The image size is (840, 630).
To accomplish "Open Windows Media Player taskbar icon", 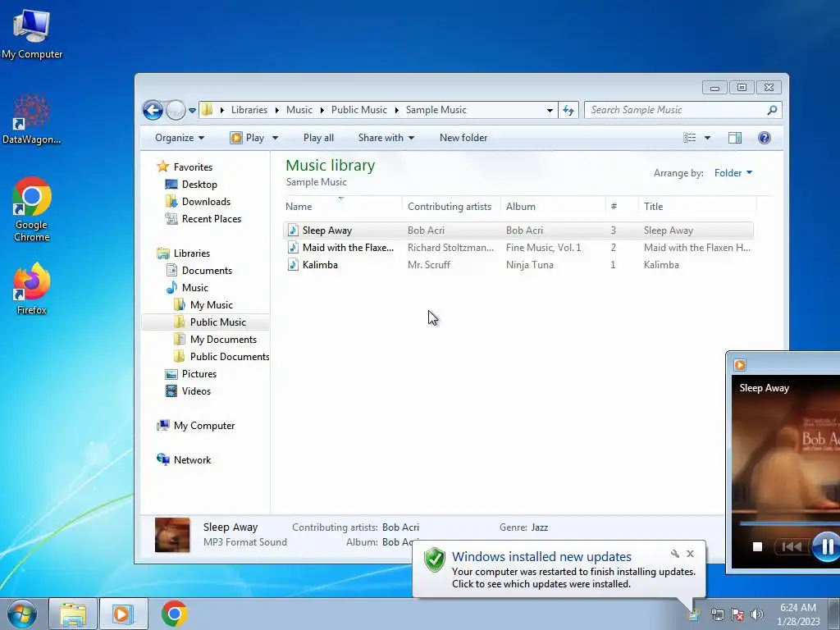I will [123, 614].
